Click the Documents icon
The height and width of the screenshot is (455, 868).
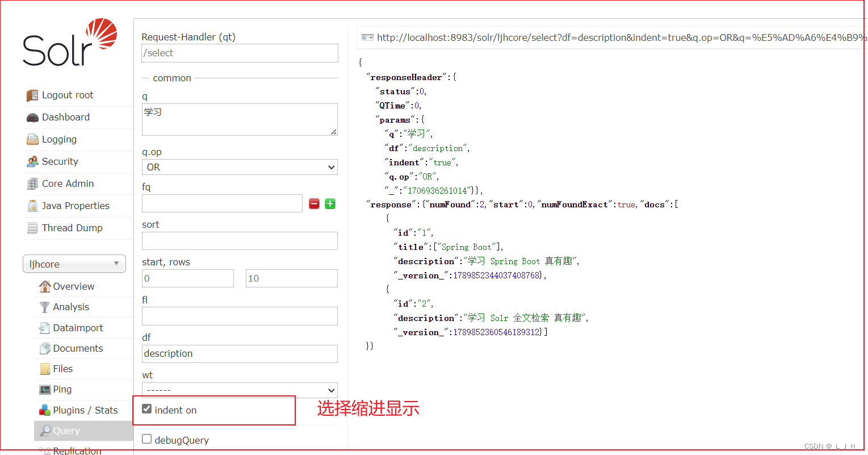[45, 348]
